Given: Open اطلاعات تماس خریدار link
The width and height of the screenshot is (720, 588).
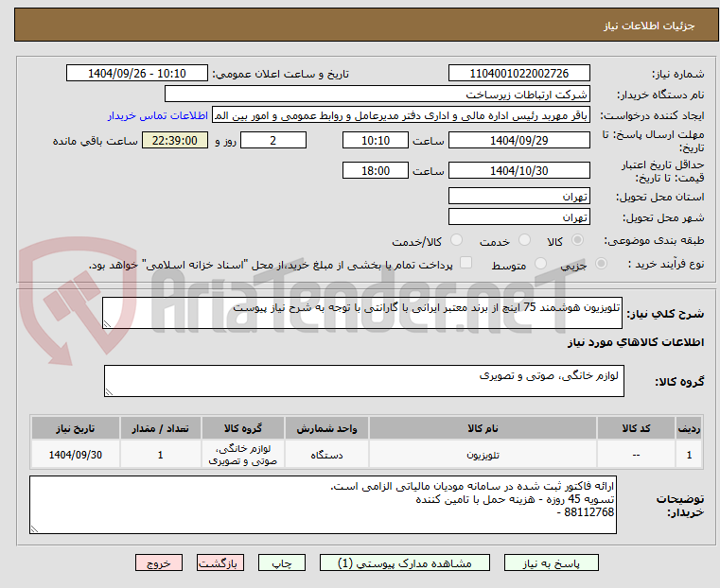Looking at the screenshot, I should pyautogui.click(x=158, y=115).
